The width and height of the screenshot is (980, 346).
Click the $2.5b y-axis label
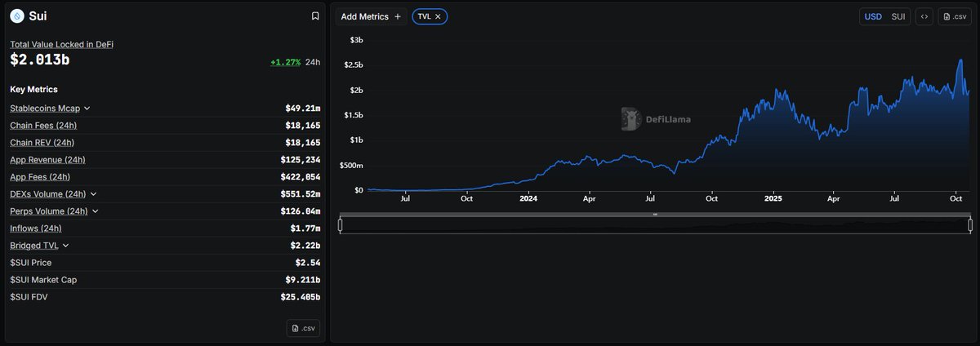tap(354, 64)
